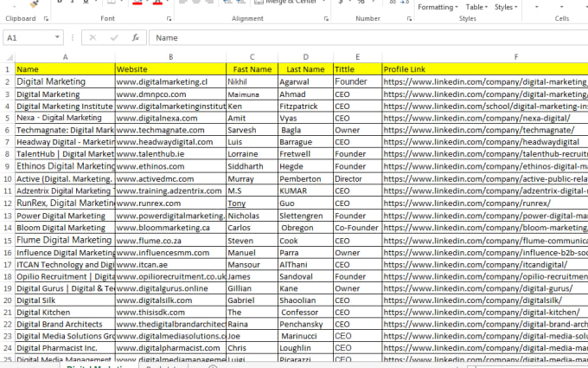Select column F header

point(516,57)
